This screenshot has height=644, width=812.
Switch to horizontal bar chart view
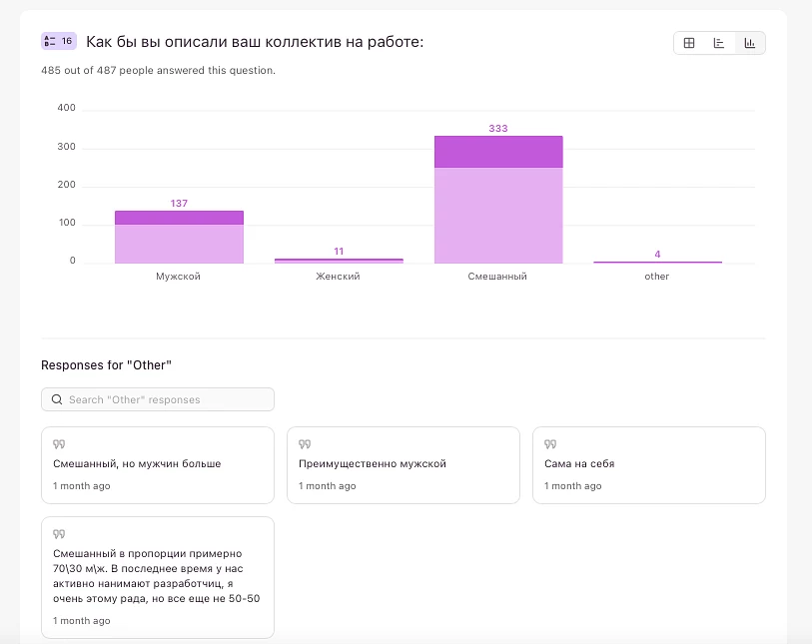(719, 43)
